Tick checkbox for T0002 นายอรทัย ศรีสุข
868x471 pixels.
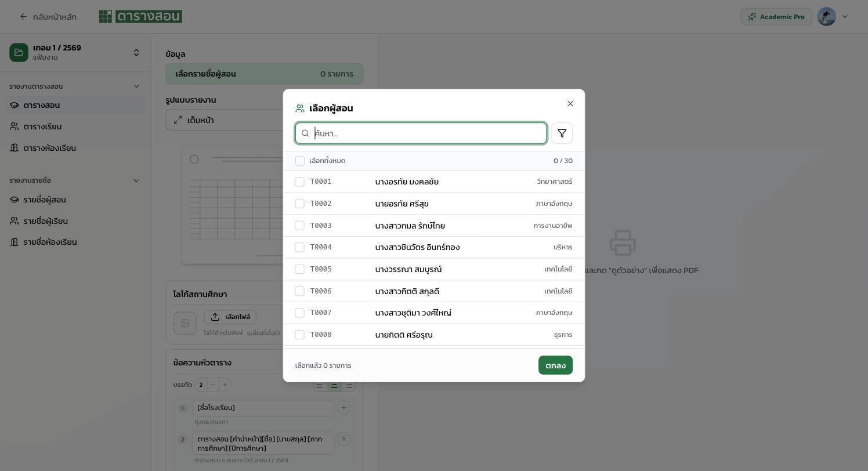[x=300, y=204]
